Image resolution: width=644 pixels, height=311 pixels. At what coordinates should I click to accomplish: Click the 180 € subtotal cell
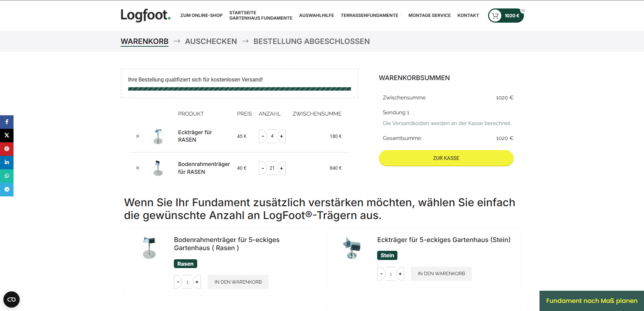coord(336,136)
